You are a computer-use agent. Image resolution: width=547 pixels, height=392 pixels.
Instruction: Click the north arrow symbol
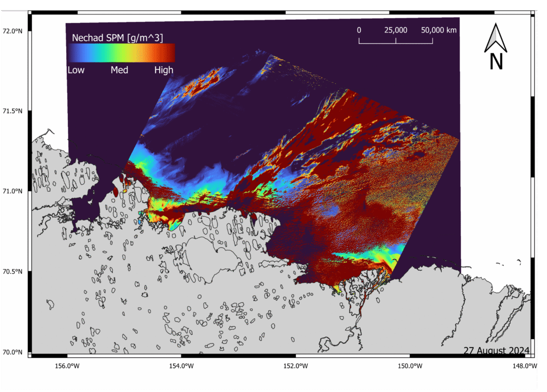click(x=496, y=38)
